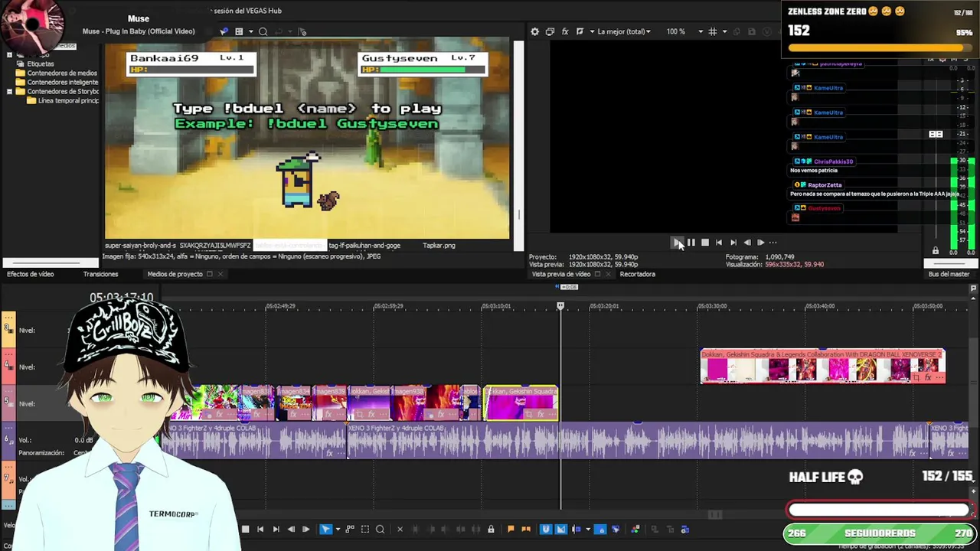Viewport: 980px width, 551px height.
Task: Click the timeline playhead marker
Action: tap(560, 306)
